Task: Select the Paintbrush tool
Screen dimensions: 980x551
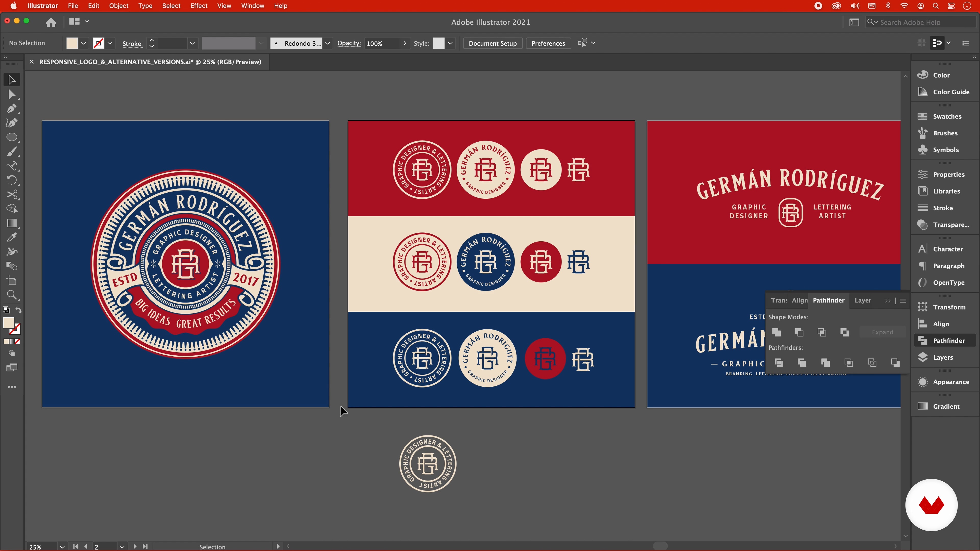Action: point(12,152)
